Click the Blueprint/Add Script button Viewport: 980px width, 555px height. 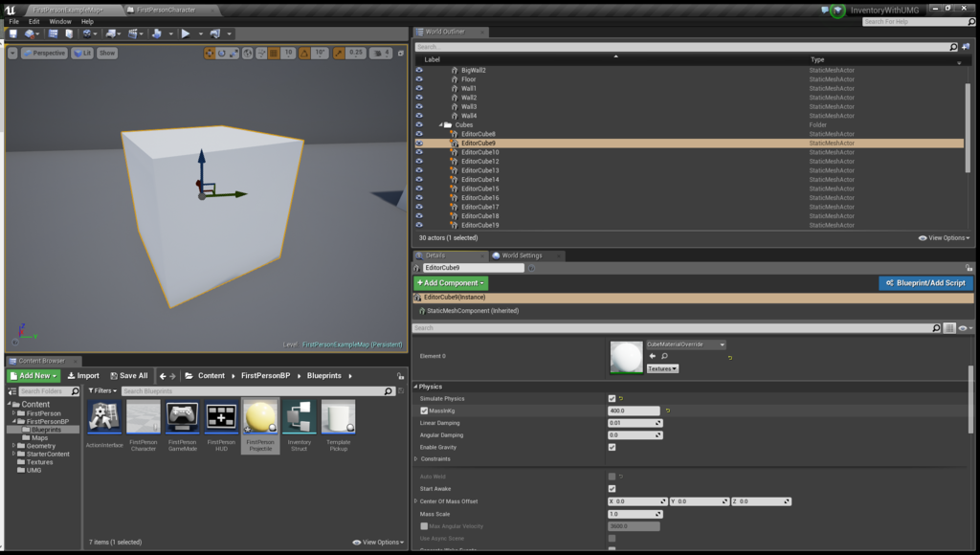[x=925, y=283]
